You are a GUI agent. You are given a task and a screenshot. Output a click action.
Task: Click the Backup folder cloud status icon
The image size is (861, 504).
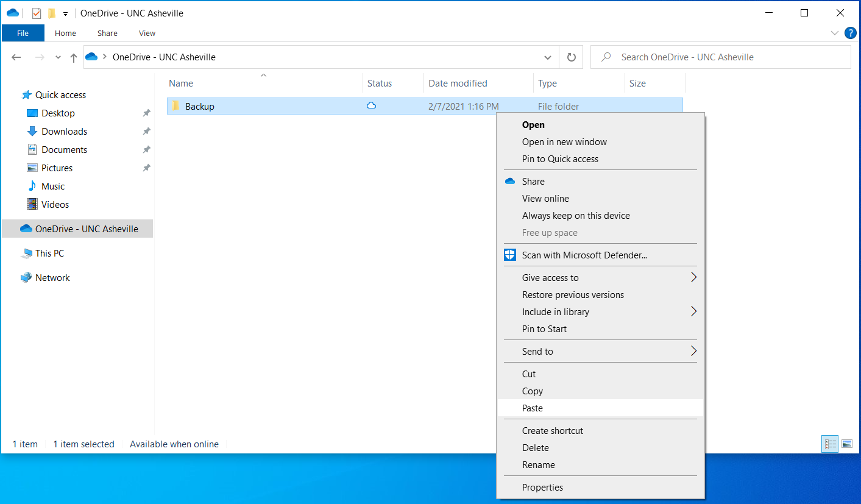click(x=371, y=106)
